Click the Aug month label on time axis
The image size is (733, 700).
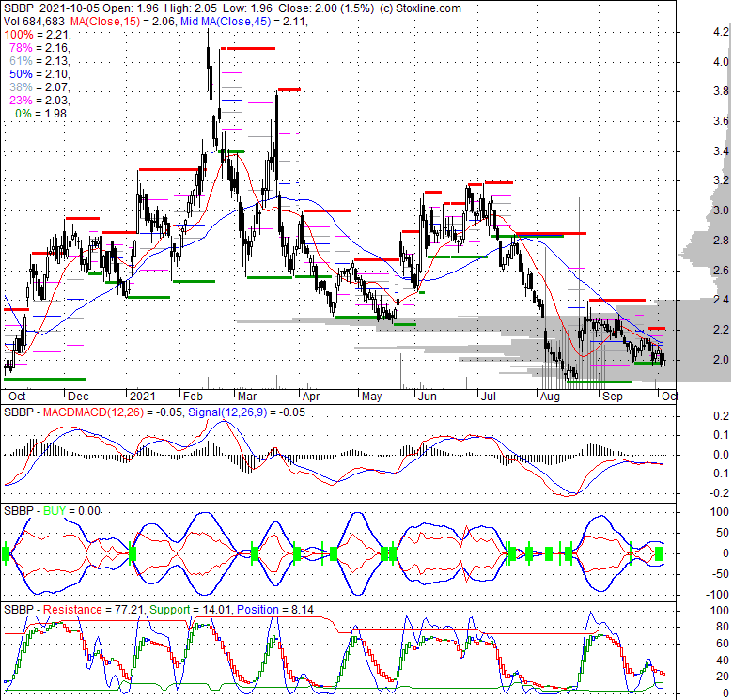(550, 397)
